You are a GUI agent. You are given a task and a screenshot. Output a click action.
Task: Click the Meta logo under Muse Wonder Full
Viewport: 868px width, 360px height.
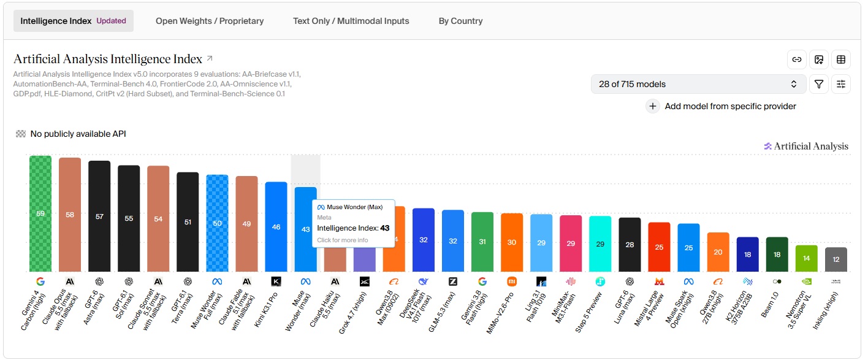tap(217, 281)
